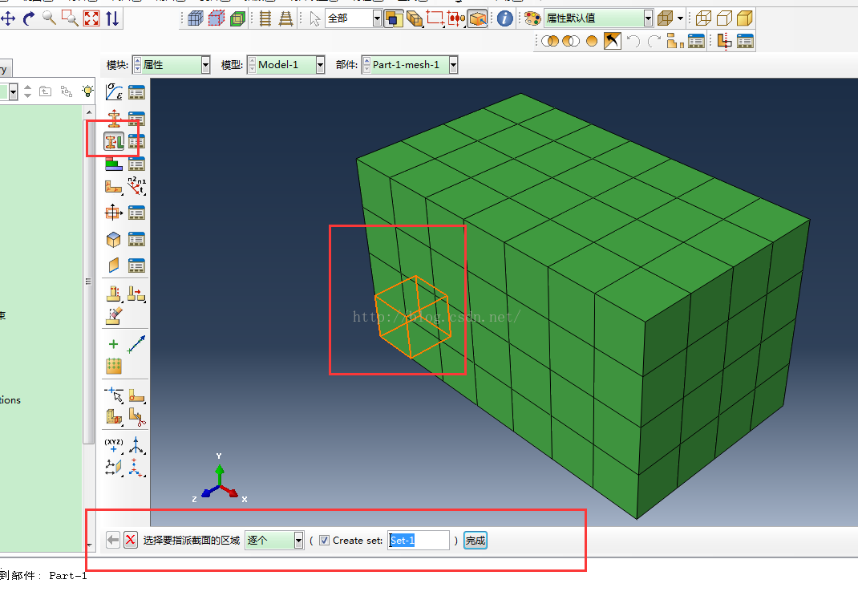
Task: Open the Create Section tool
Action: click(x=113, y=118)
